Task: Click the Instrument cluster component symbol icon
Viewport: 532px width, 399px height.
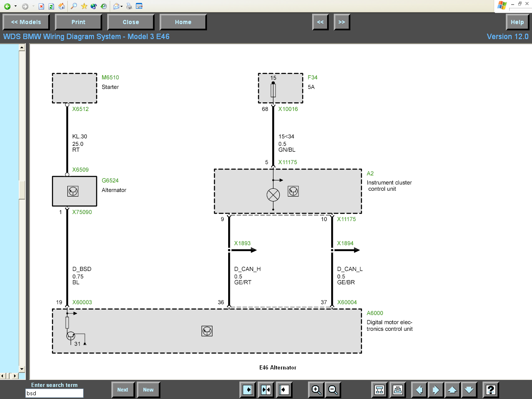Action: pyautogui.click(x=293, y=191)
